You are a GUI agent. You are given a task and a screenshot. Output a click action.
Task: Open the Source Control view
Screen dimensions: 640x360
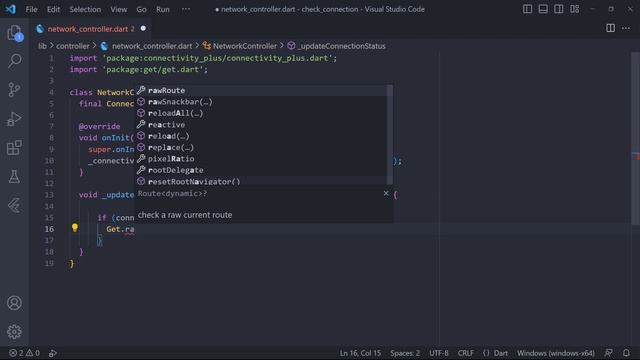tap(14, 90)
